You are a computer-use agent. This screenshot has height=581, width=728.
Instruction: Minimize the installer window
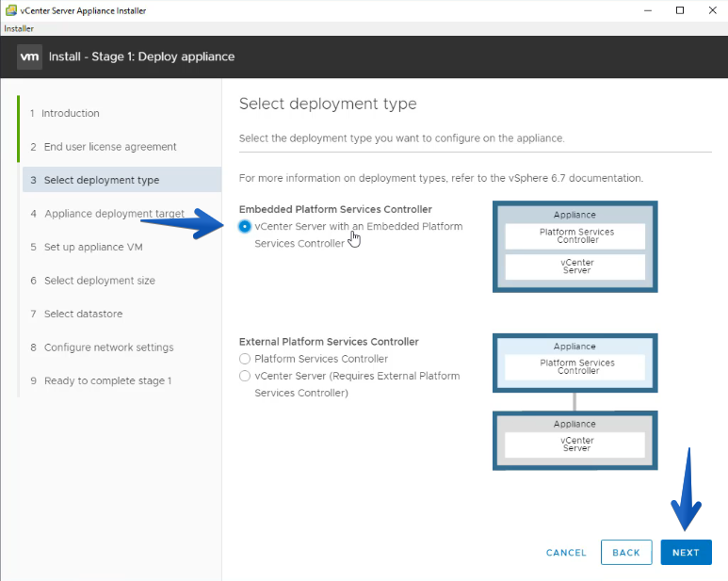(x=648, y=10)
